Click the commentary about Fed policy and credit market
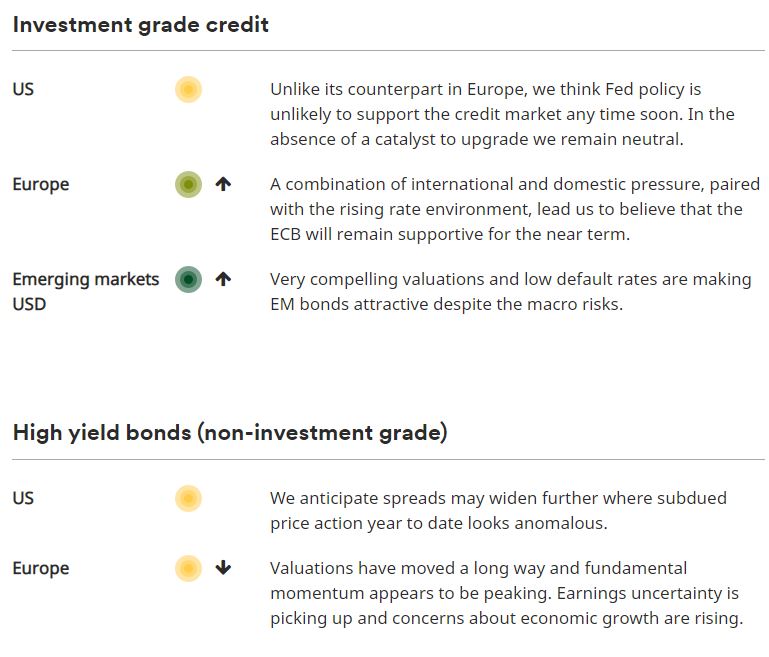Viewport: 769px width, 657px height. coord(502,114)
